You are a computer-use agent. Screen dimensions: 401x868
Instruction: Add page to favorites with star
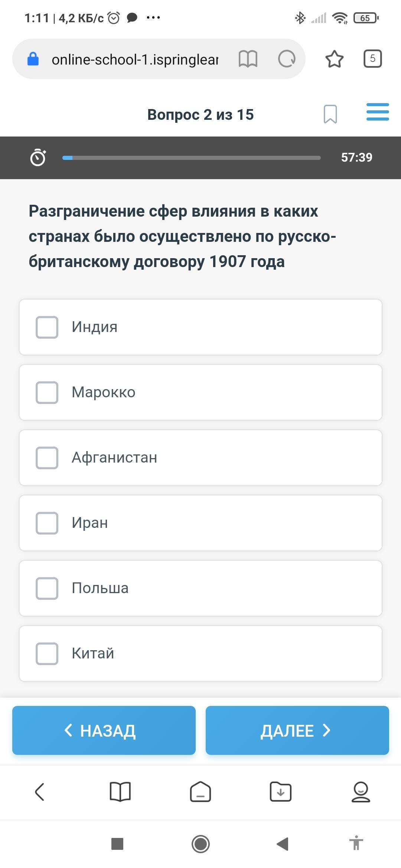click(334, 59)
